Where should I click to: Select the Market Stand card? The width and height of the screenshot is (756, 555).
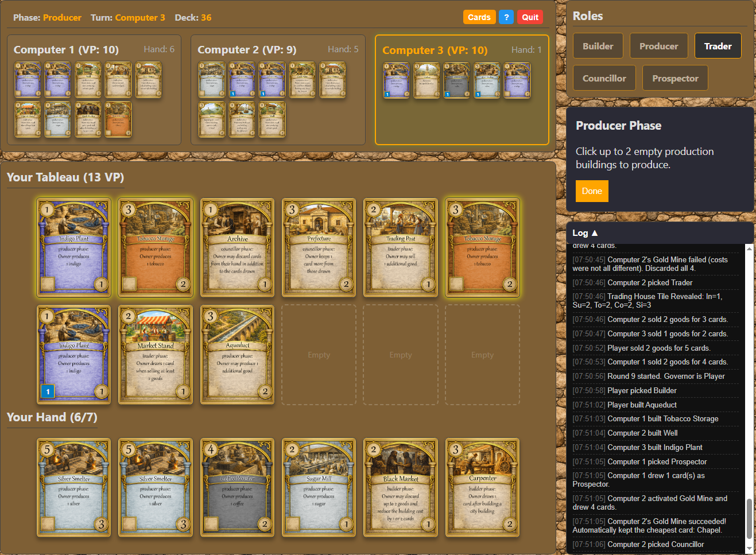(155, 354)
